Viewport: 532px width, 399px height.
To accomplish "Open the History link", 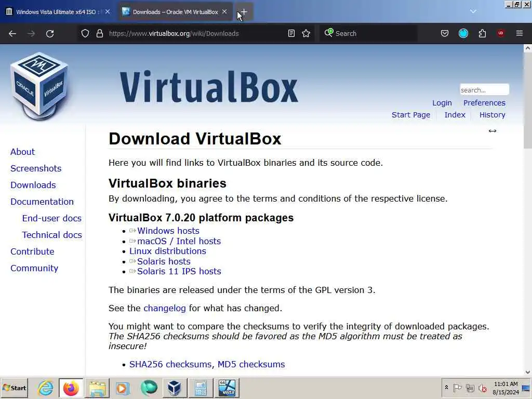I will [493, 115].
